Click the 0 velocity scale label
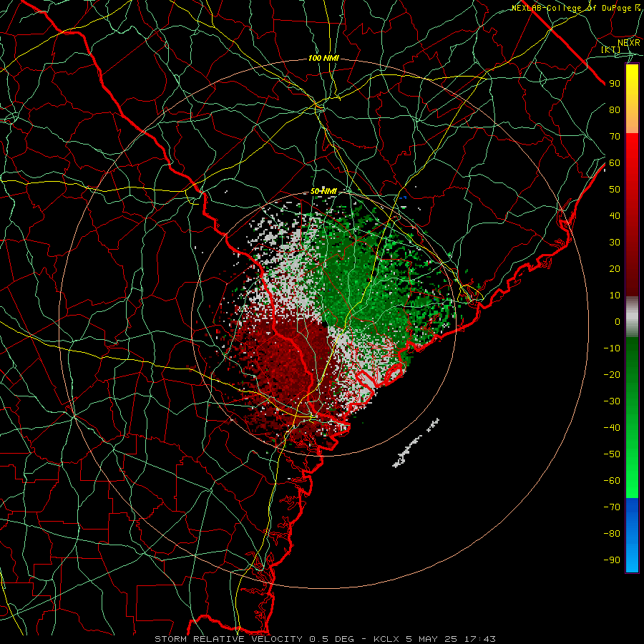Image resolution: width=644 pixels, height=644 pixels. coord(618,322)
